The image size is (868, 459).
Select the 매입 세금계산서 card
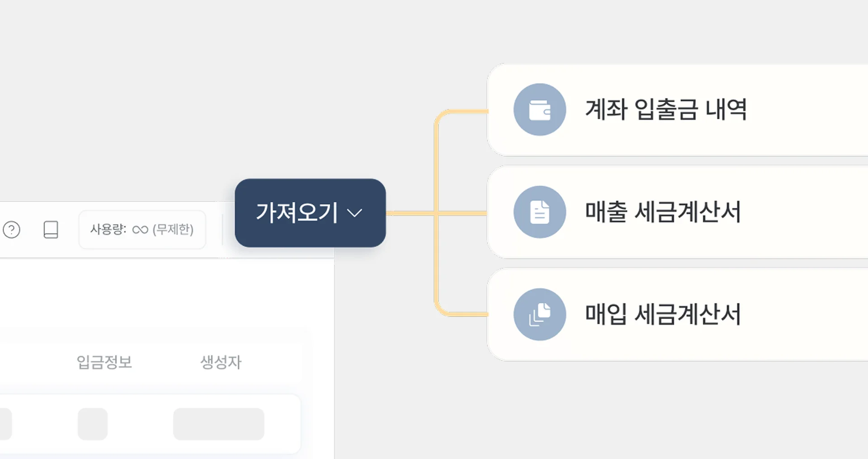pyautogui.click(x=663, y=315)
